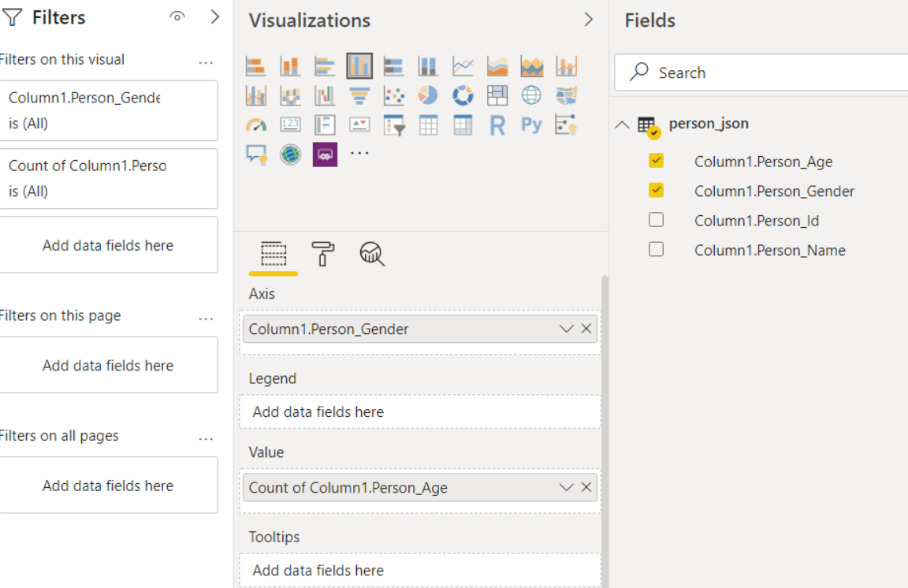Screen dimensions: 908x588
Task: Select the Stacked column chart visual
Action: [290, 66]
